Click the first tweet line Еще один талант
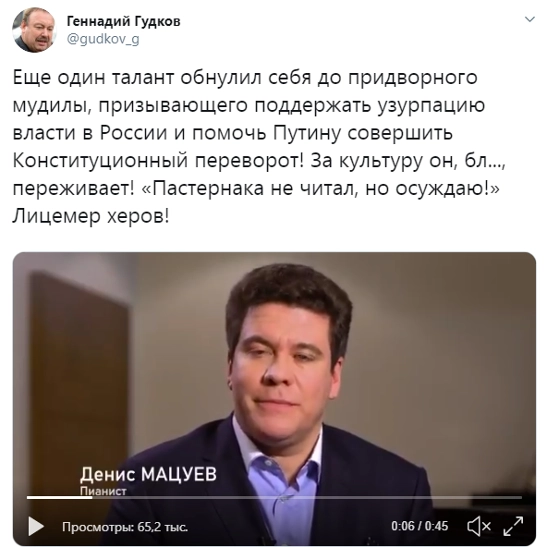This screenshot has width=547, height=547. (93, 77)
